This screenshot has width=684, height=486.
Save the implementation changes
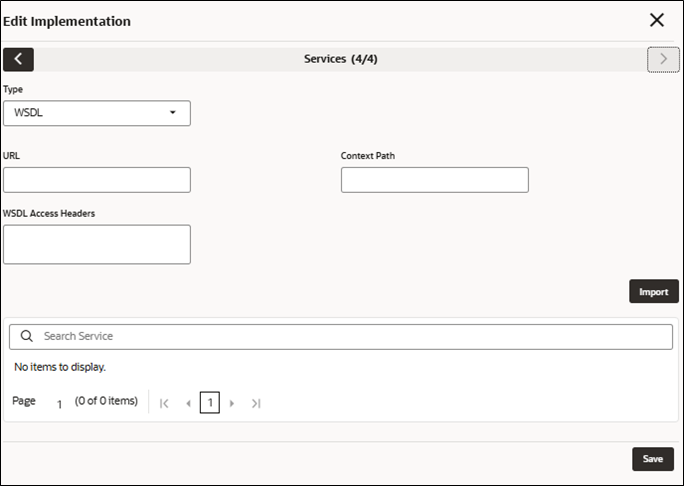click(x=653, y=459)
